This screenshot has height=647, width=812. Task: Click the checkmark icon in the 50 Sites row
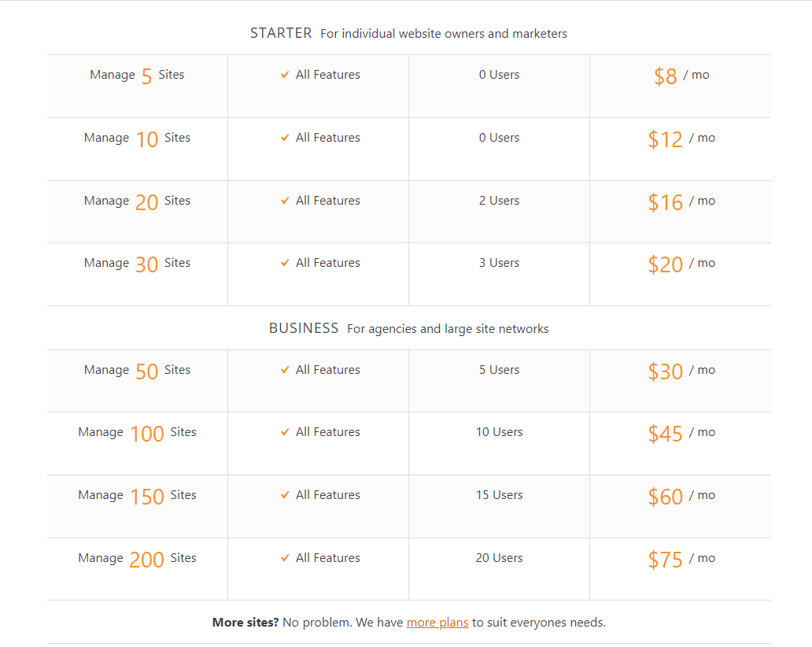coord(285,370)
